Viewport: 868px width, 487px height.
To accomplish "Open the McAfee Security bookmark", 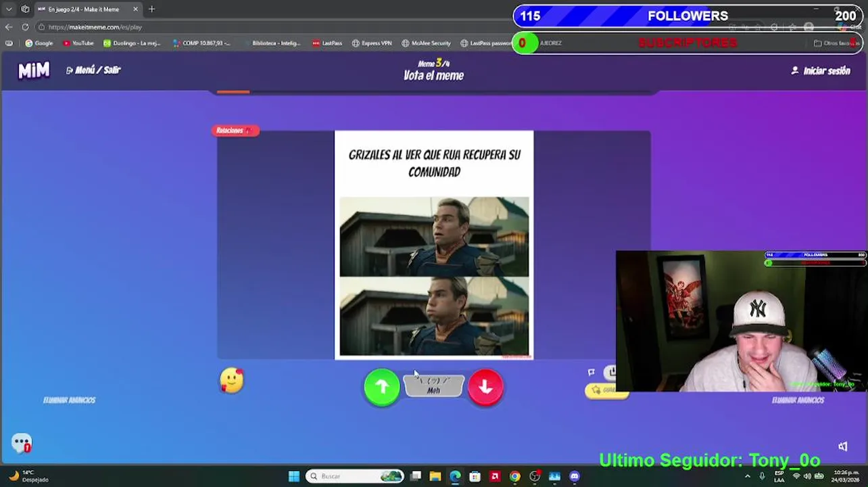I will click(x=426, y=43).
